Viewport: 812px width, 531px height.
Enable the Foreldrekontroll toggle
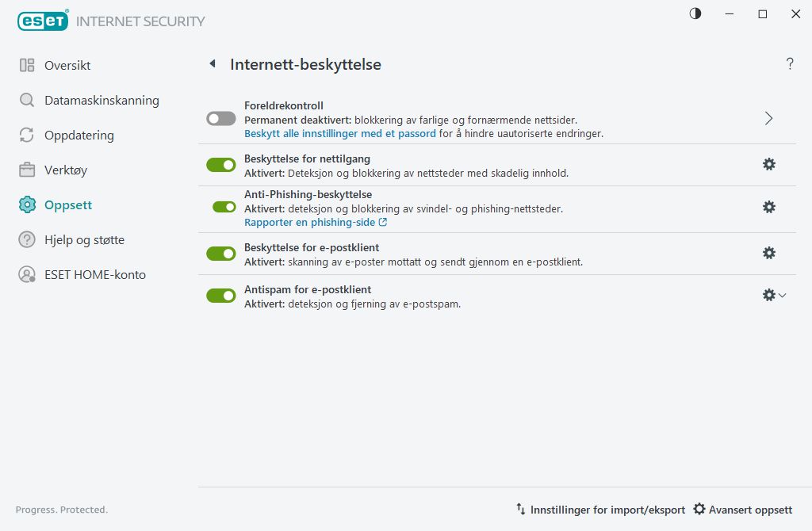(x=221, y=119)
